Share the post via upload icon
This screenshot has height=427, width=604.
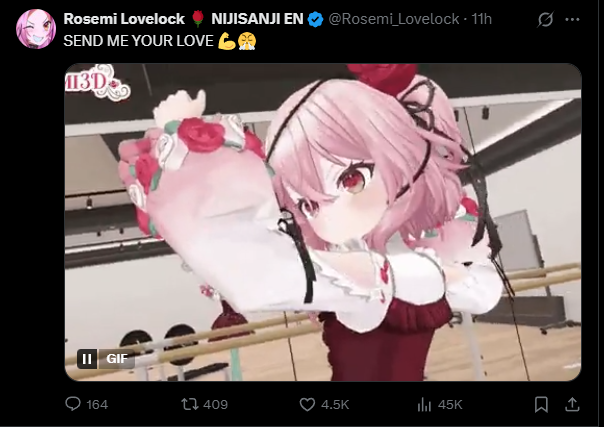coord(572,404)
